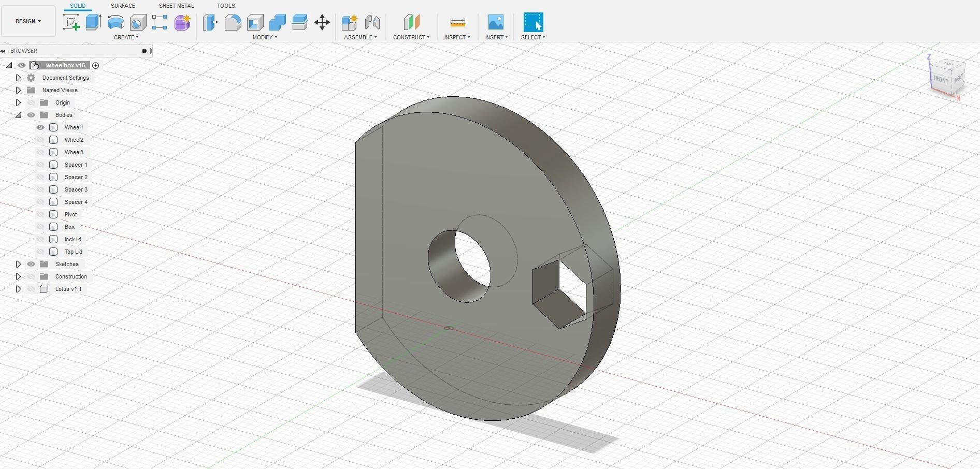Select the Combine tool
Image resolution: width=980 pixels, height=469 pixels.
tap(277, 22)
